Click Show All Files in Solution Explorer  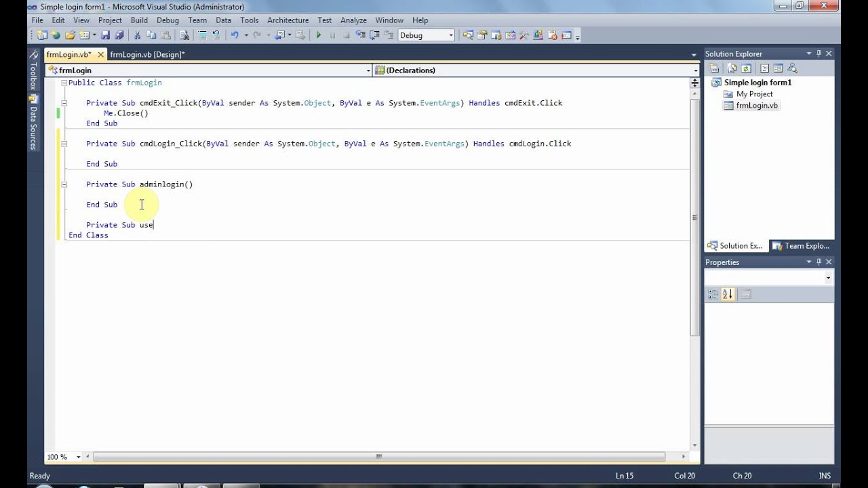(732, 68)
